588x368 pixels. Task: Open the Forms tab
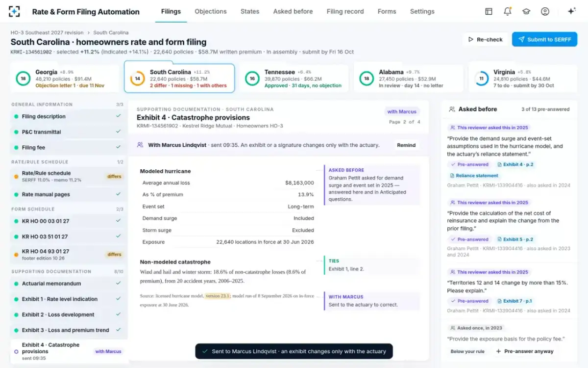[x=387, y=11]
